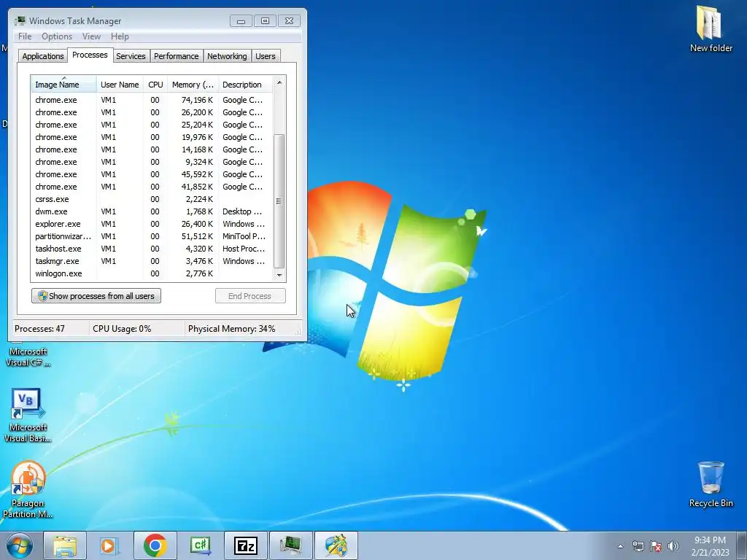Switch to the Services tab

131,55
